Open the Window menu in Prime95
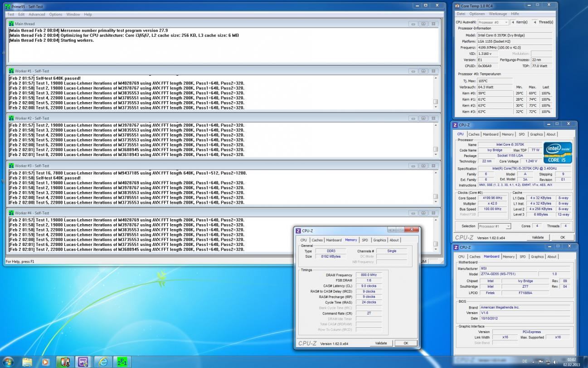Viewport: 588px width, 368px height. tap(73, 15)
